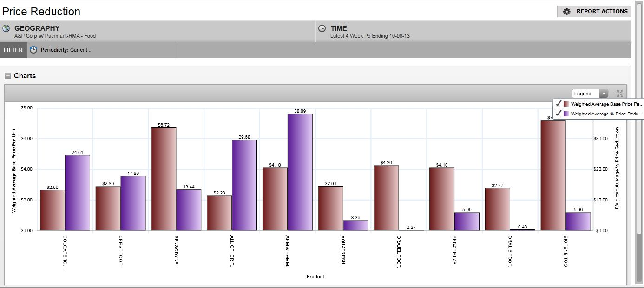Click Sensodyne red $6.72 bar
The width and height of the screenshot is (644, 288).
pos(164,179)
